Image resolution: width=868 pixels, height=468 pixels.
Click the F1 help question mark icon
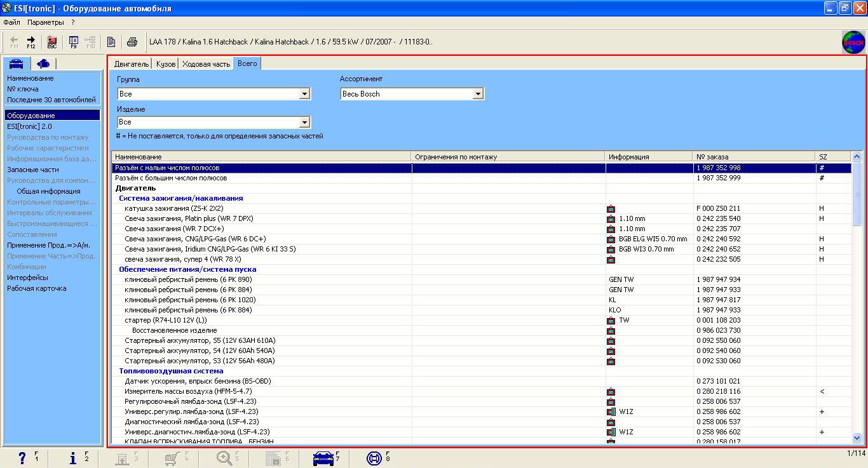pyautogui.click(x=23, y=458)
